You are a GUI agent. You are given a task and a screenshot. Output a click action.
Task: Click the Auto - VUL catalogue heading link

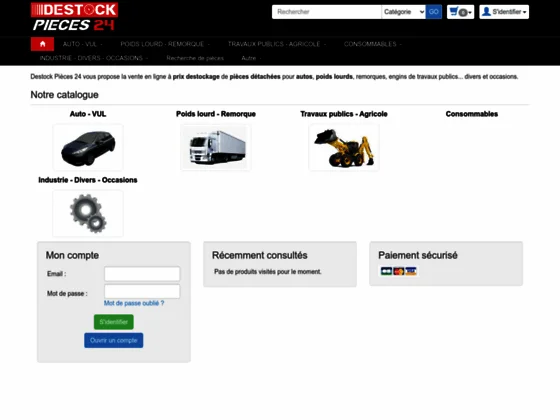(x=88, y=114)
